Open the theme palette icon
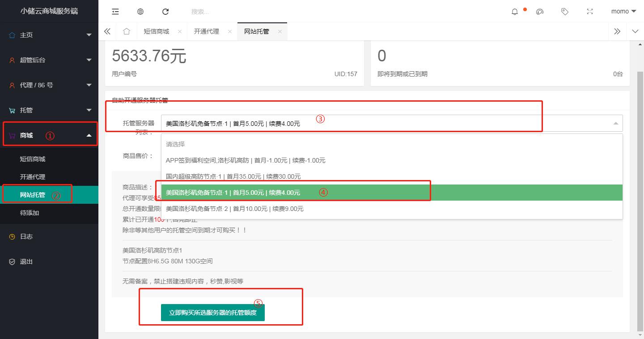The height and width of the screenshot is (339, 644). coord(540,12)
